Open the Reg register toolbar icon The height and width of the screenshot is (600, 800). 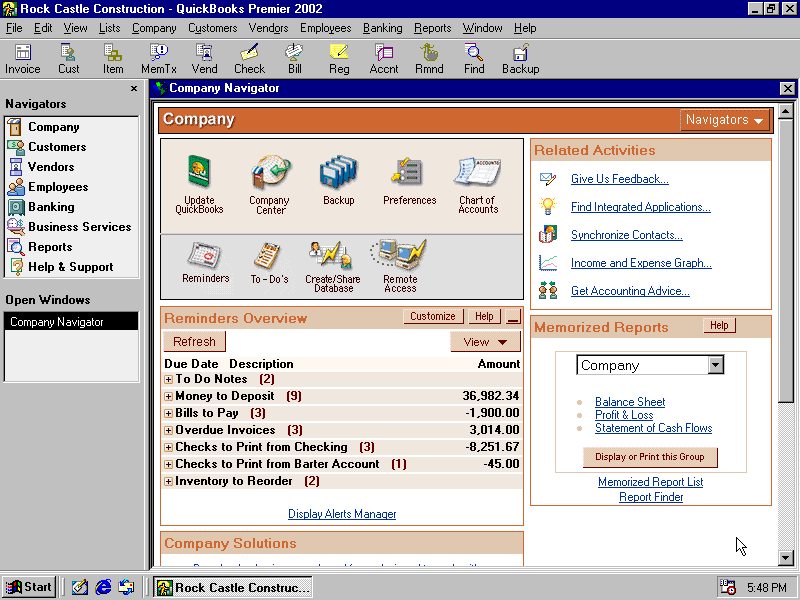[x=339, y=59]
